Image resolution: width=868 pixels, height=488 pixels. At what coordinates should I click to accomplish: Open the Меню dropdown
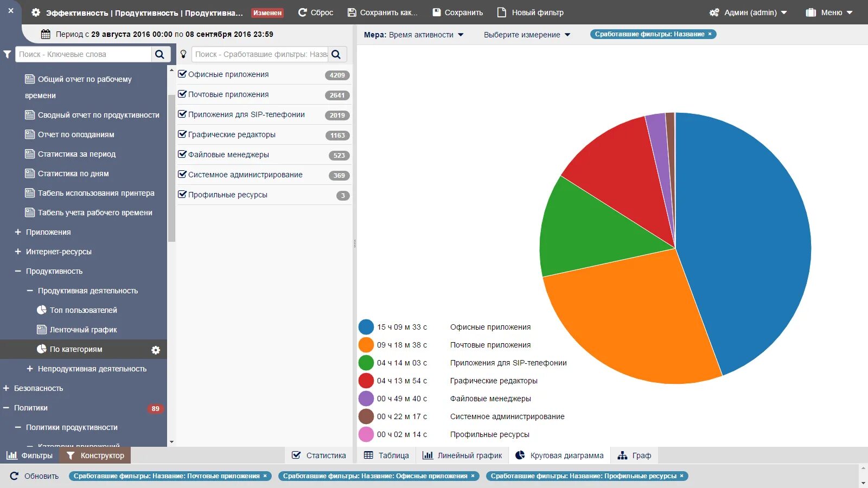829,12
